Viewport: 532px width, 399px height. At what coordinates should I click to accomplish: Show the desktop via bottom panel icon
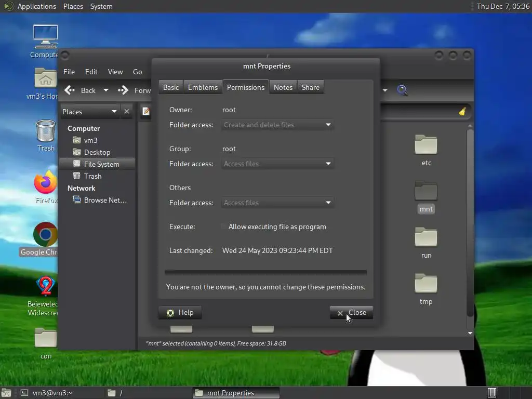pyautogui.click(x=6, y=393)
